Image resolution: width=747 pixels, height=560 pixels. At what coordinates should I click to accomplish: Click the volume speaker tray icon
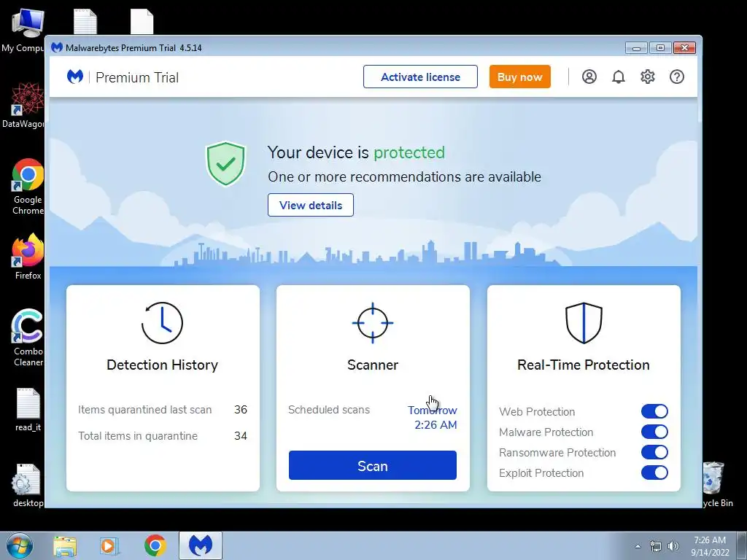(x=673, y=546)
